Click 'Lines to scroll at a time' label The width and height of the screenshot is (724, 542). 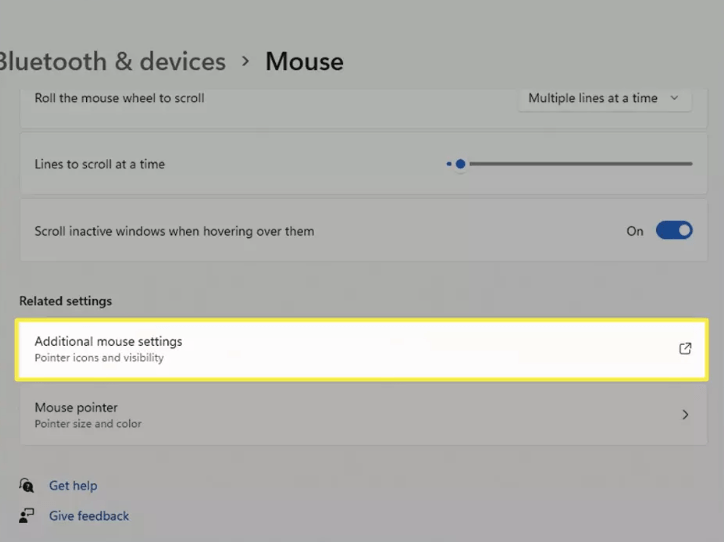pyautogui.click(x=100, y=164)
